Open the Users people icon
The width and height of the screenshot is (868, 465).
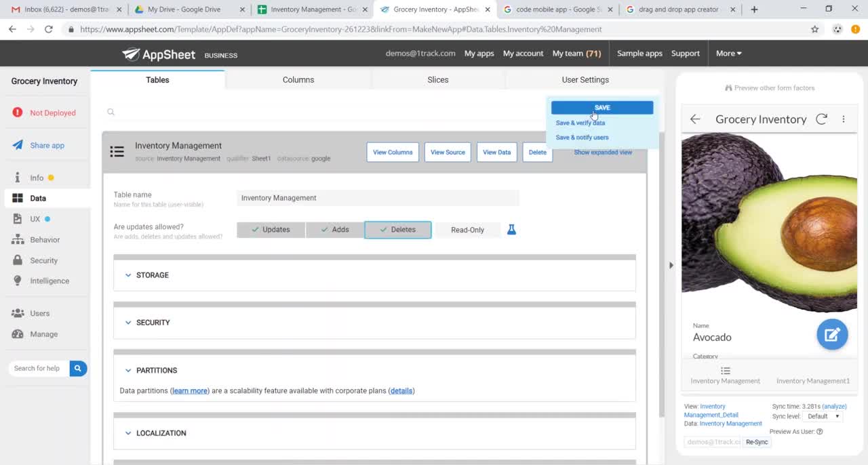point(18,313)
